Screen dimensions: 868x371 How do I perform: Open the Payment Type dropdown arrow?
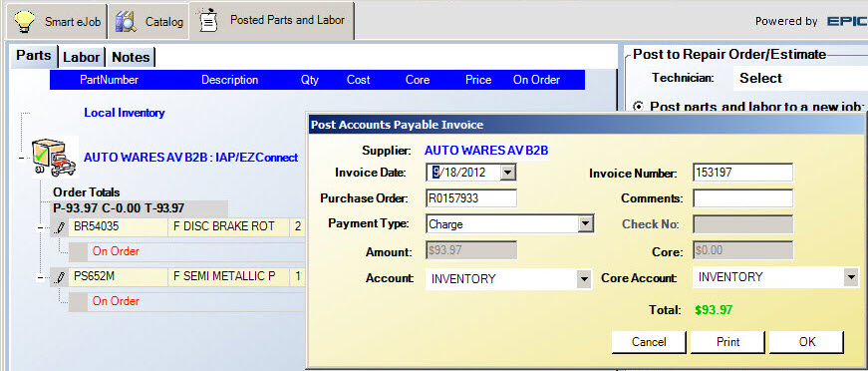[585, 224]
